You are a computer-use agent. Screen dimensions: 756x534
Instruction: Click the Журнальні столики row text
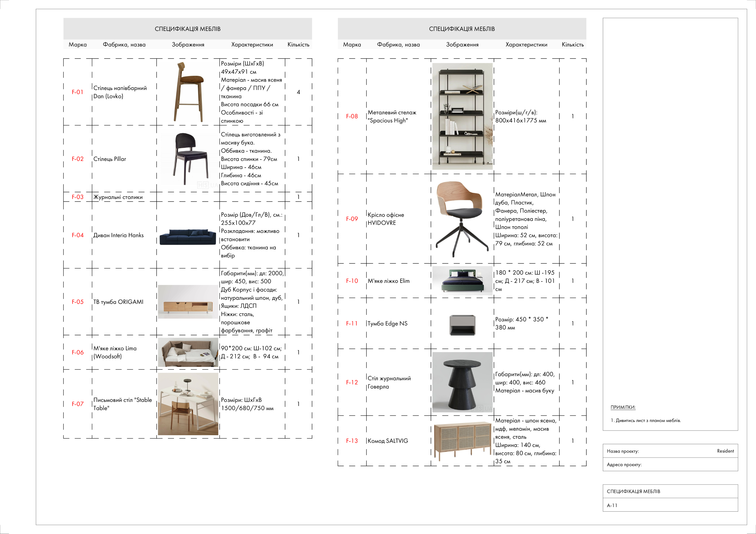(118, 197)
